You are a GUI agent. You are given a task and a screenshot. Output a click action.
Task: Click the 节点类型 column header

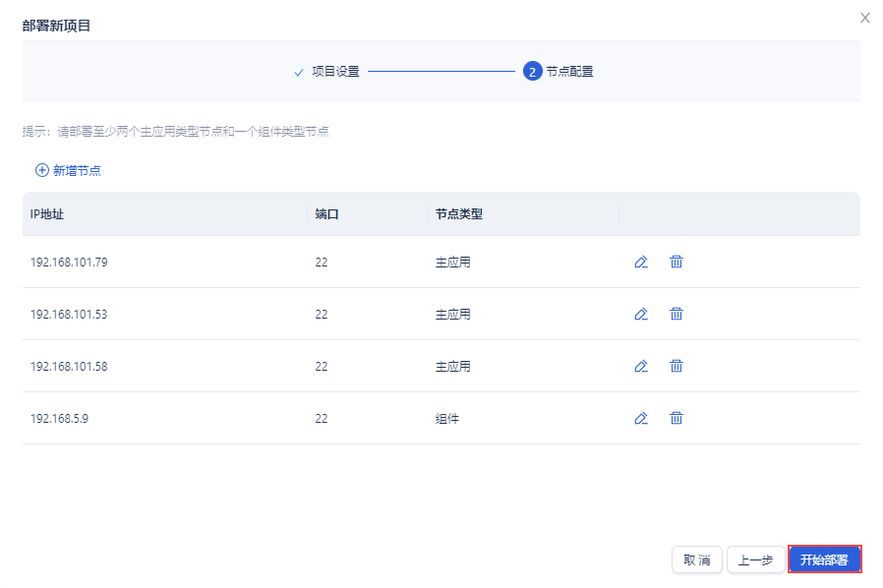coord(458,214)
